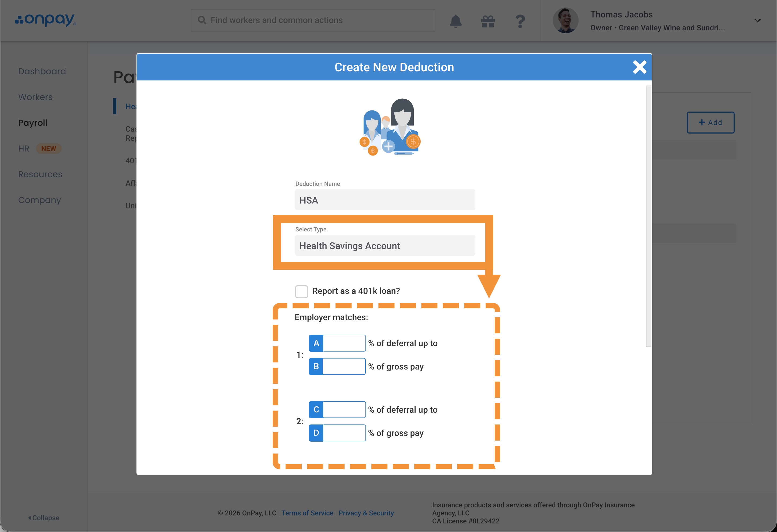Expand the user account chevron menu
The image size is (777, 532).
click(x=757, y=21)
